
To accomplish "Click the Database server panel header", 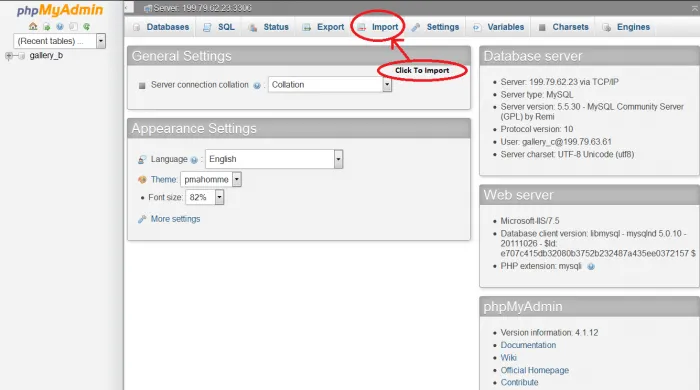I will 589,56.
